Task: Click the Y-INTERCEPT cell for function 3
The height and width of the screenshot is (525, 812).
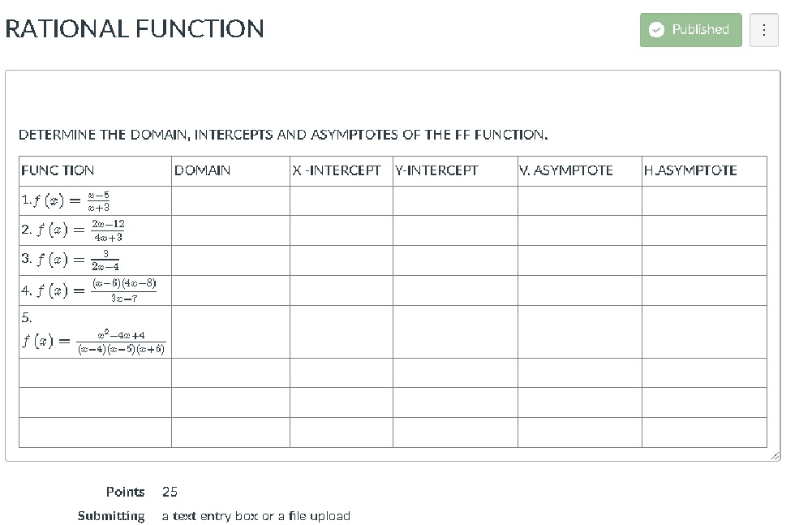Action: tap(453, 260)
